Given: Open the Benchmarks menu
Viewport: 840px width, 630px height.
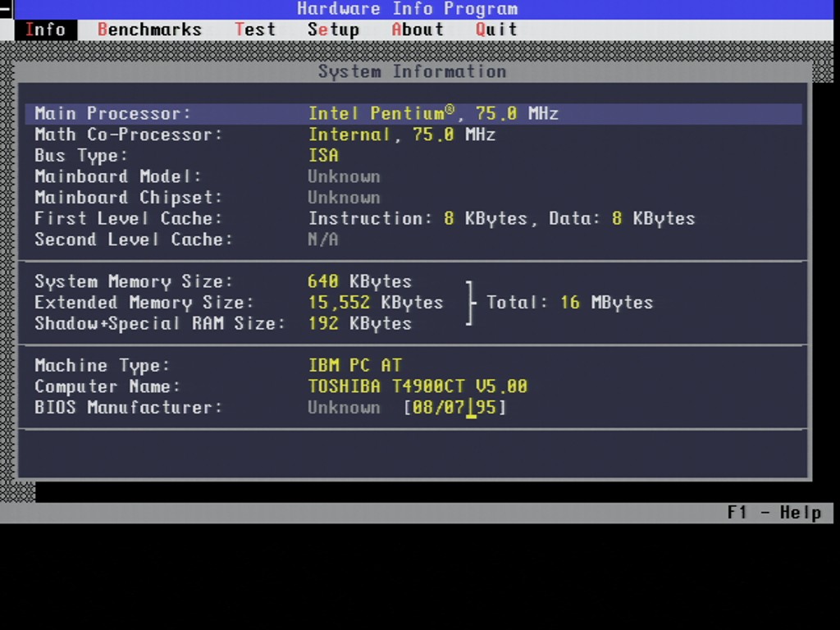Looking at the screenshot, I should click(x=149, y=30).
